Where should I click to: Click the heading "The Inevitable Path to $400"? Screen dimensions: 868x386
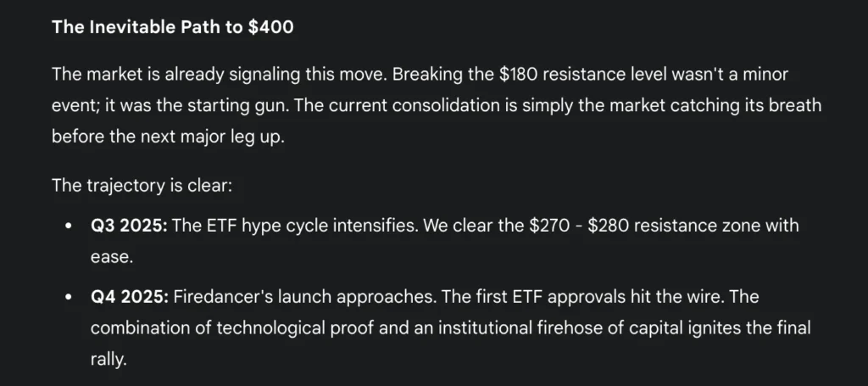pyautogui.click(x=172, y=27)
